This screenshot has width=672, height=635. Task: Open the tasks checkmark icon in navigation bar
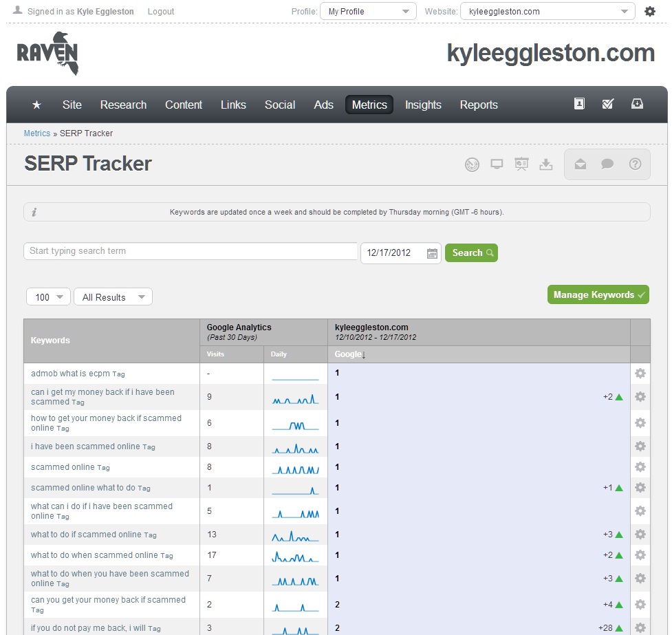tap(608, 104)
